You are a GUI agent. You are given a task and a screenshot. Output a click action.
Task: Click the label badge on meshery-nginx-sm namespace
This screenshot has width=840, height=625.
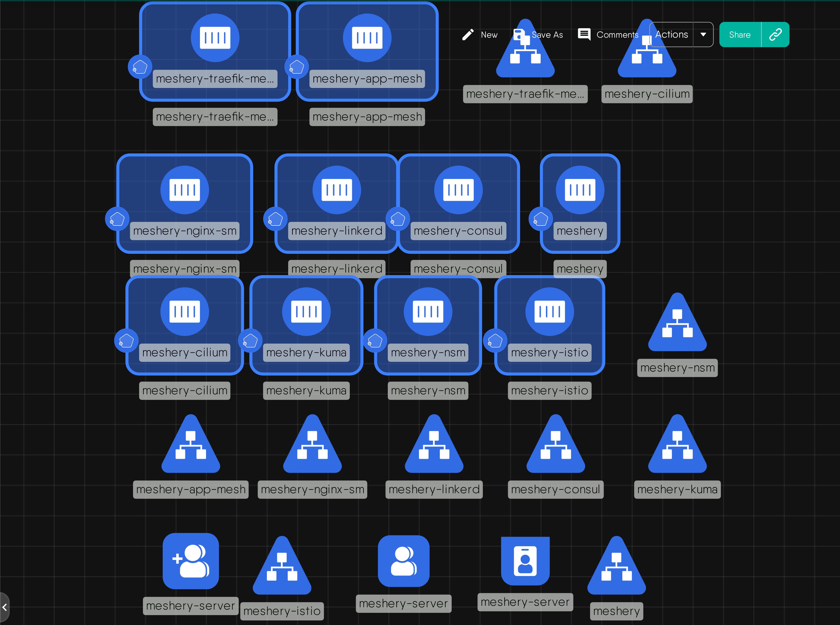click(x=117, y=219)
